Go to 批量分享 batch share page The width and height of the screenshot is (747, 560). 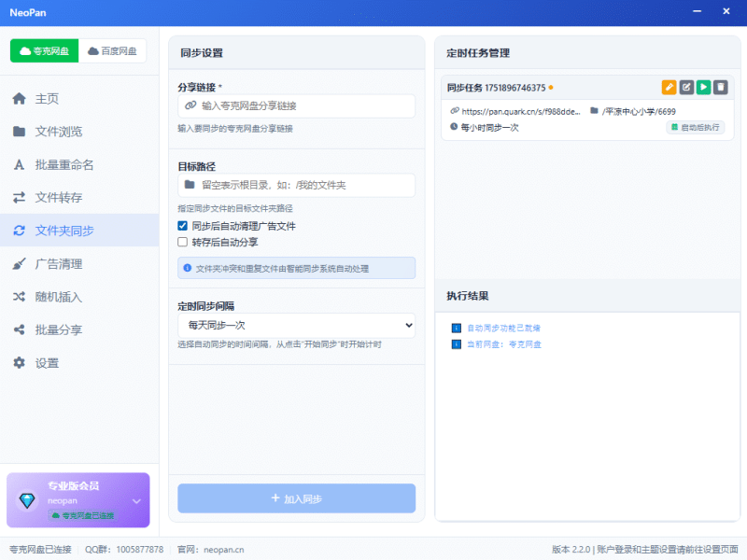tap(59, 329)
